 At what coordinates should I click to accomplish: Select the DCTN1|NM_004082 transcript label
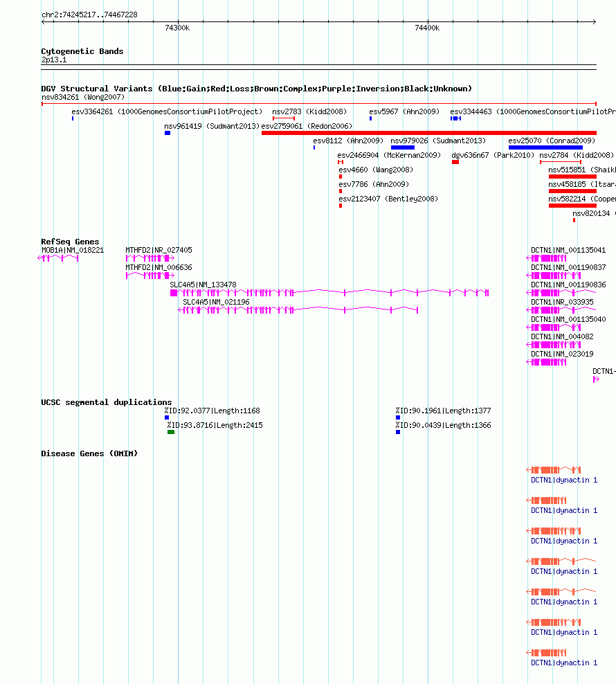(562, 336)
